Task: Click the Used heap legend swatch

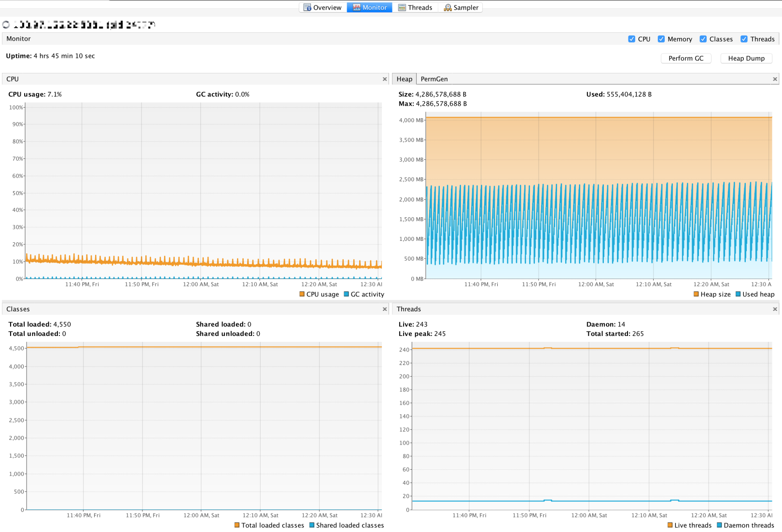Action: 738,294
